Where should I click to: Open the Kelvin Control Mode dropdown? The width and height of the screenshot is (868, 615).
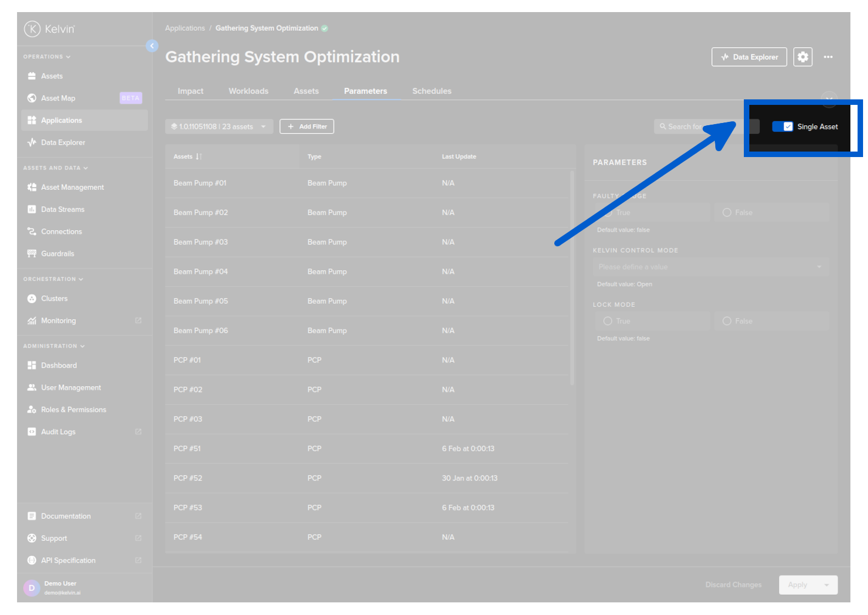[x=710, y=267]
